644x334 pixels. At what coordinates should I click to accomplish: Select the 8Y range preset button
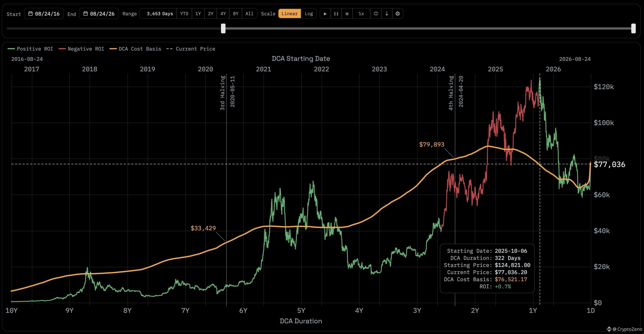[x=235, y=13]
